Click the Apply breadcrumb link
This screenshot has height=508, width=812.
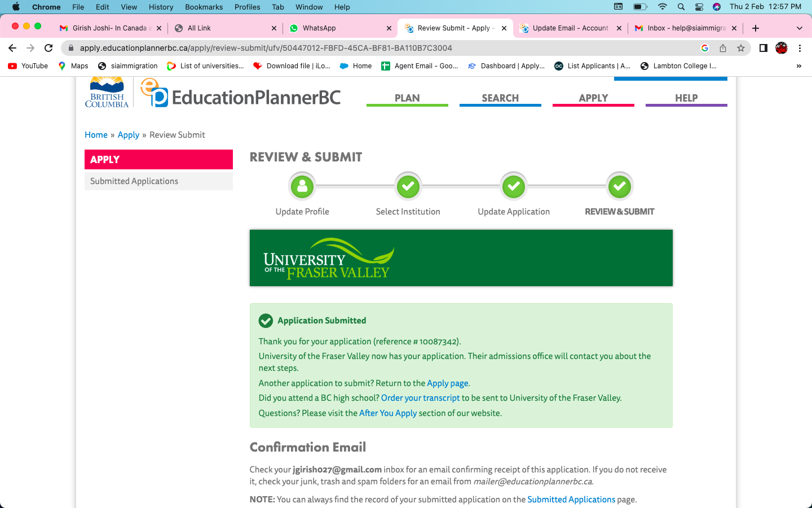coord(129,135)
